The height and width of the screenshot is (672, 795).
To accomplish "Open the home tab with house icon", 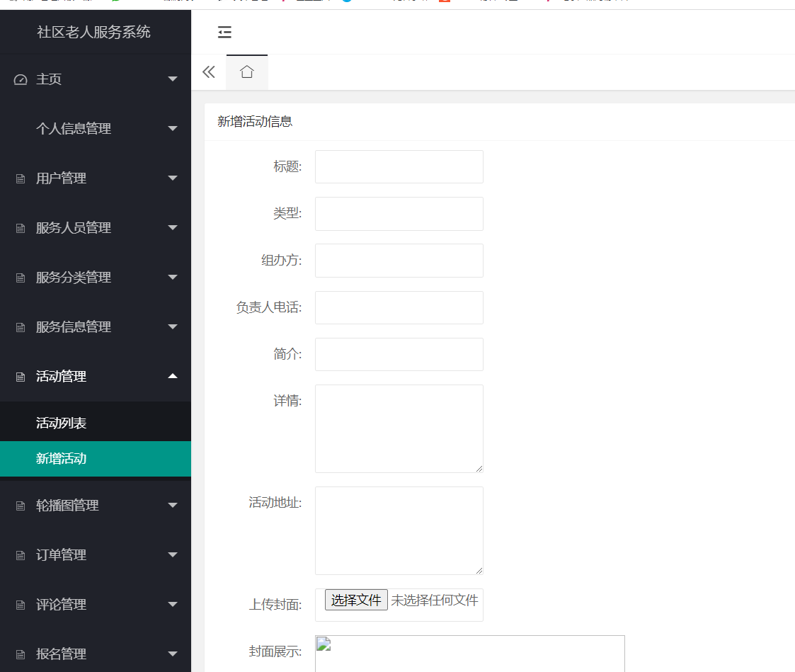I will pos(246,72).
